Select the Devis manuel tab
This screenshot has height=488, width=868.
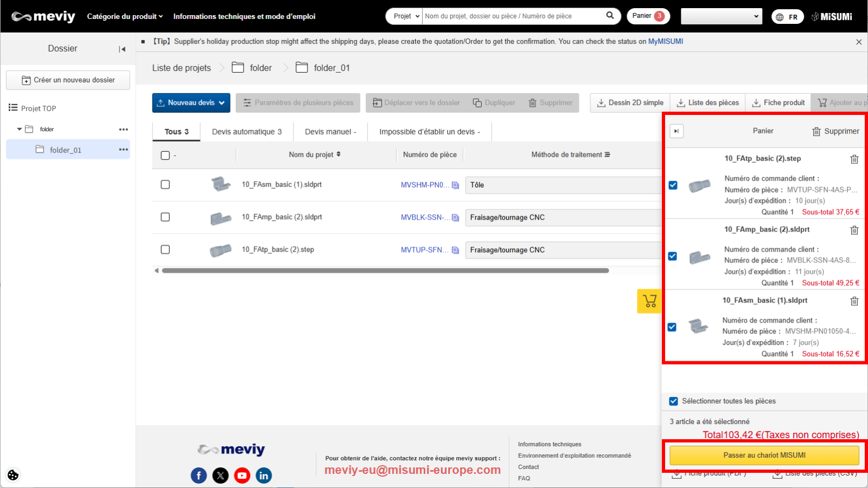[330, 132]
